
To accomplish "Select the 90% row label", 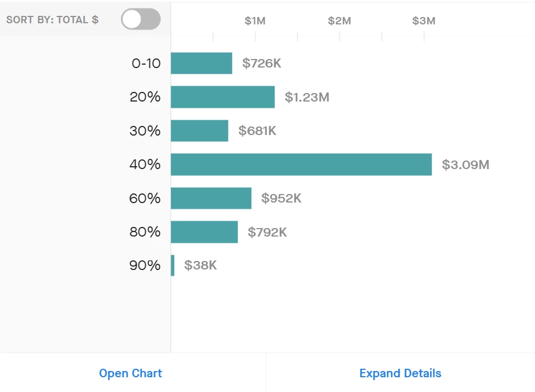I will [145, 265].
